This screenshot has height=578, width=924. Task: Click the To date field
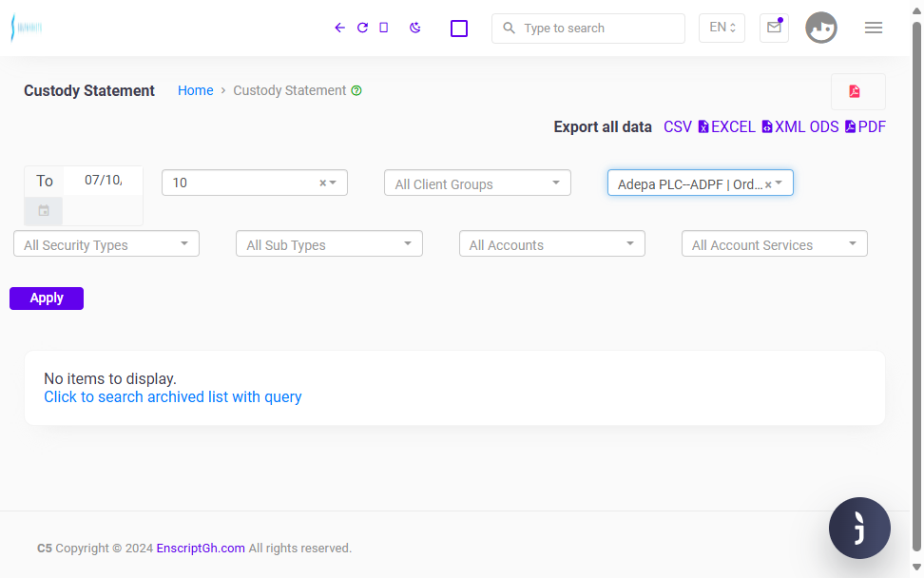pyautogui.click(x=103, y=181)
